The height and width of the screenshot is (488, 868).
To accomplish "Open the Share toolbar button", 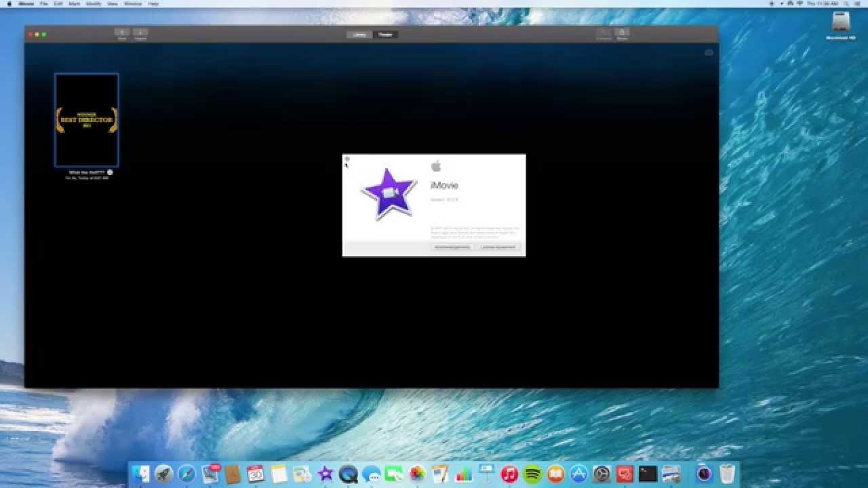I will (622, 32).
